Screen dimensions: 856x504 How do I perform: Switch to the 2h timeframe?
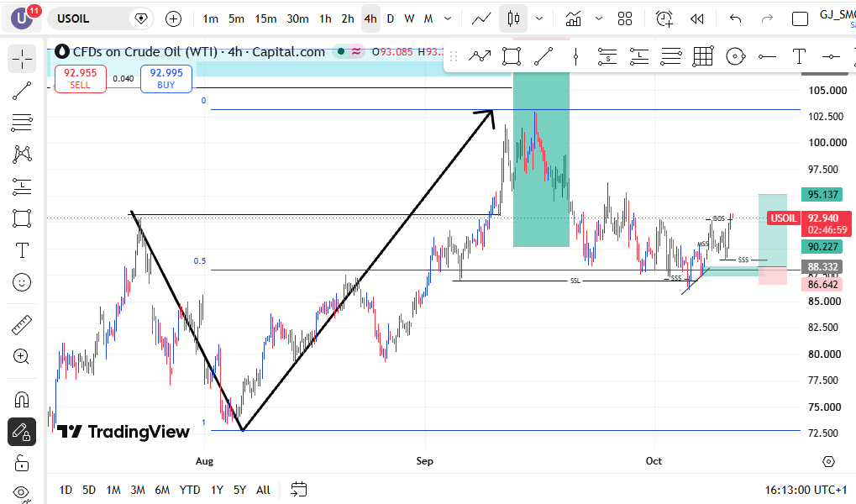click(x=348, y=19)
